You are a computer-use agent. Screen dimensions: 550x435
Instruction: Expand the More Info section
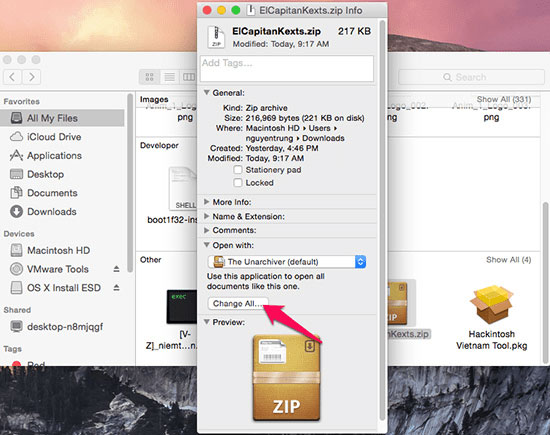coord(207,202)
